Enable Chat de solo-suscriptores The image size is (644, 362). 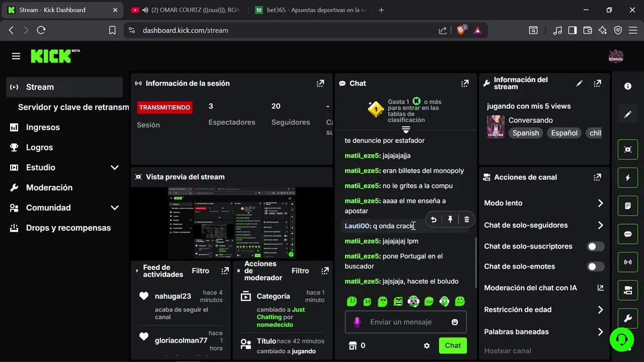(596, 246)
